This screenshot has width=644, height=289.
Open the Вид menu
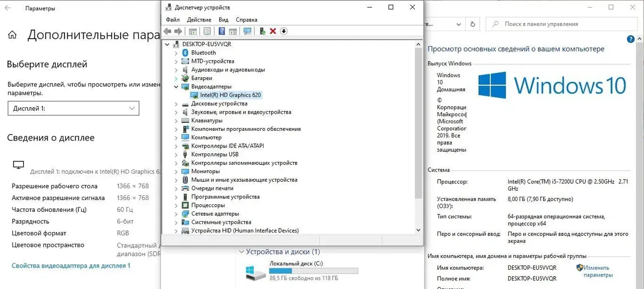tap(223, 19)
